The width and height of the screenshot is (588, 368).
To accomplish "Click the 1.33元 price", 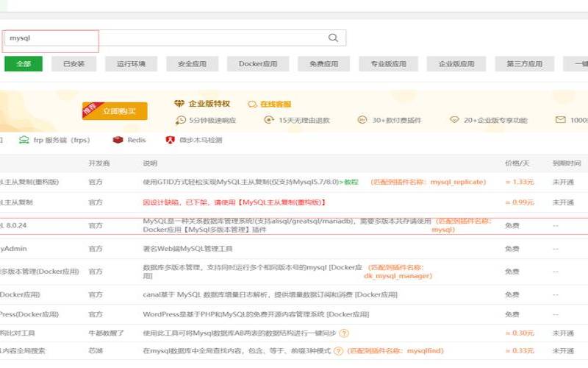I will coord(520,182).
